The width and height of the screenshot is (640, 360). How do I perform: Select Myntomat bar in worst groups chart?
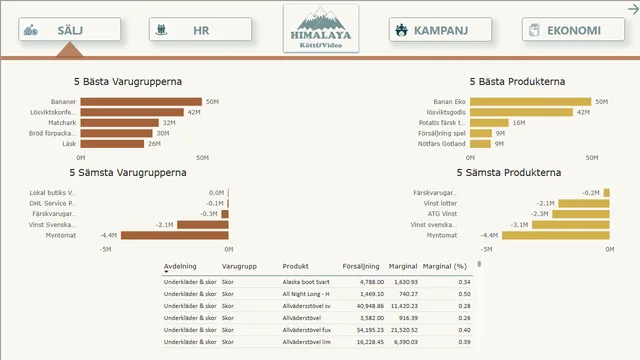pos(175,235)
